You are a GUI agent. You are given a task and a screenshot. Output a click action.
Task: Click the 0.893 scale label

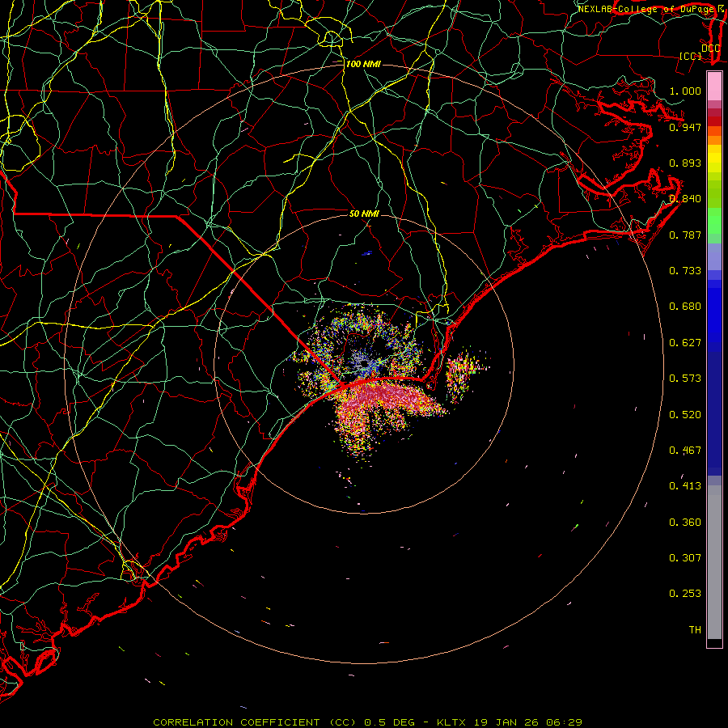[x=685, y=163]
